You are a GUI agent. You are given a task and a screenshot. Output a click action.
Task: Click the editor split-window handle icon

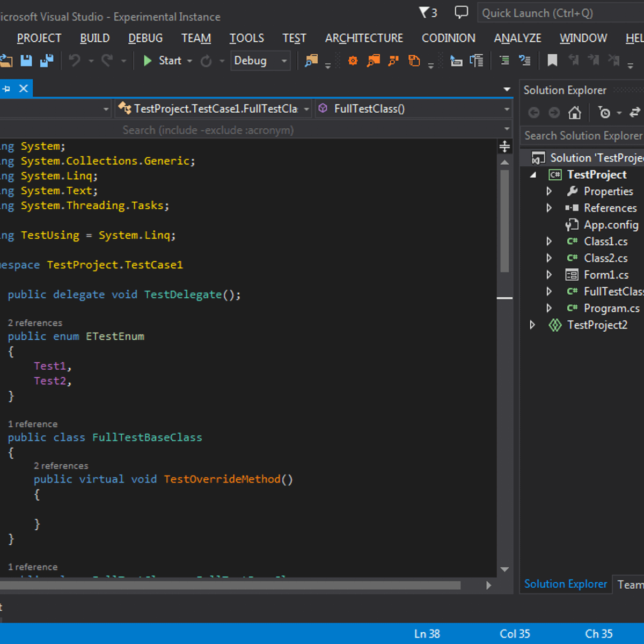point(504,146)
